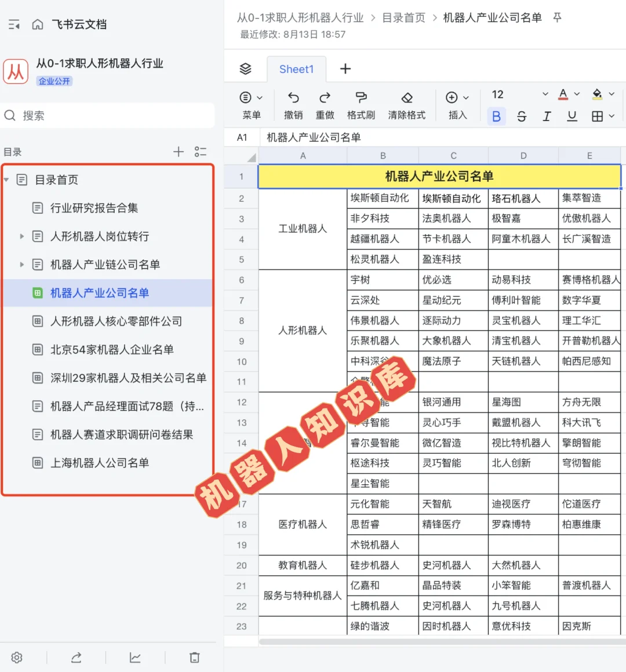
Task: Open the fill color dropdown arrow
Action: [x=612, y=94]
